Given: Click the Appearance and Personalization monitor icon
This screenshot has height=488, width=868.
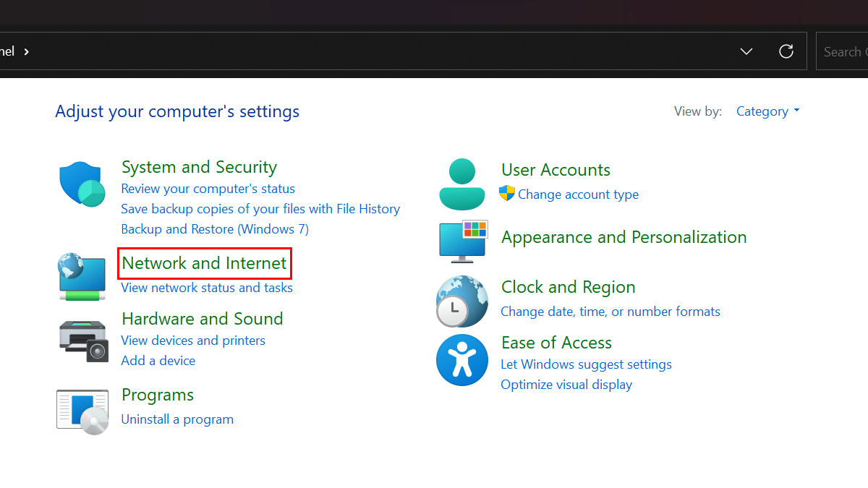Looking at the screenshot, I should (x=463, y=241).
